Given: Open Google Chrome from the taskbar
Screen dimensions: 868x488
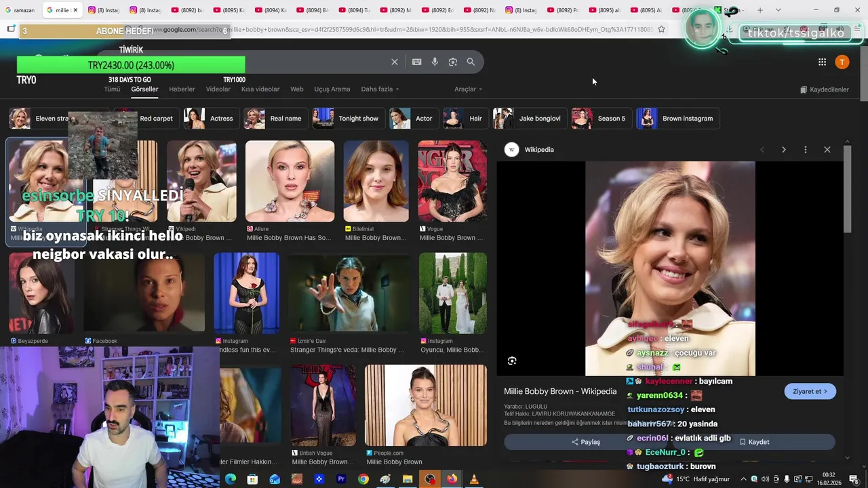Looking at the screenshot, I should pyautogui.click(x=363, y=479).
